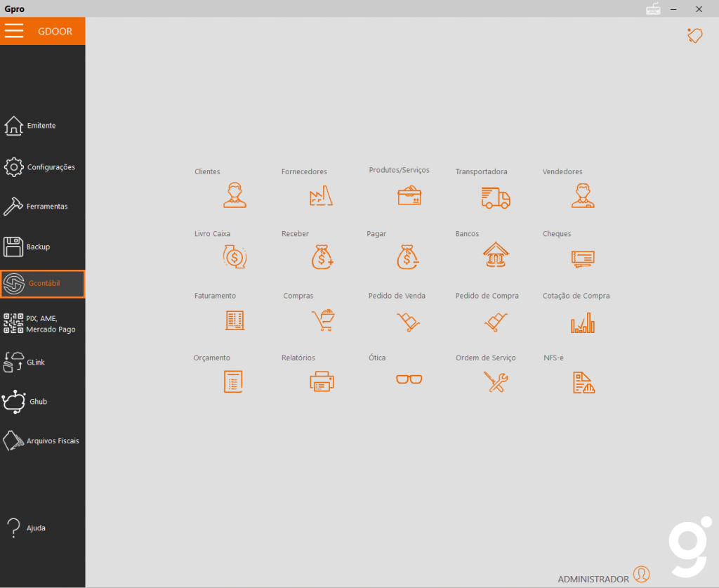Screen dimensions: 719x588
Task: Open Arquivos Fiscais in the sidebar
Action: [x=42, y=441]
